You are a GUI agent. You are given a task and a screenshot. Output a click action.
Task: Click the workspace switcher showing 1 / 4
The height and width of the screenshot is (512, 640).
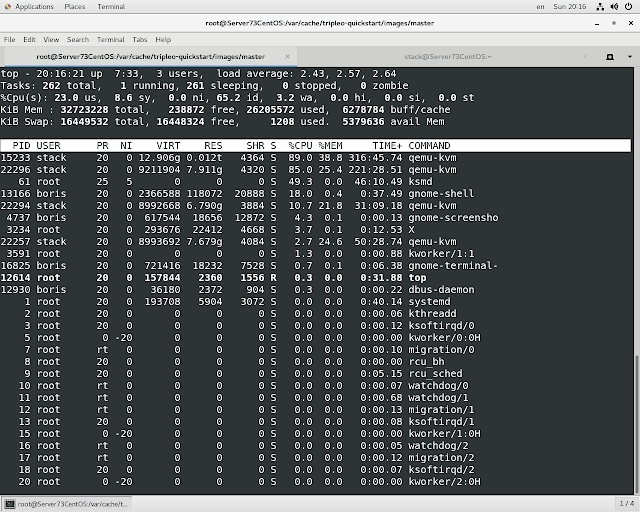(627, 503)
